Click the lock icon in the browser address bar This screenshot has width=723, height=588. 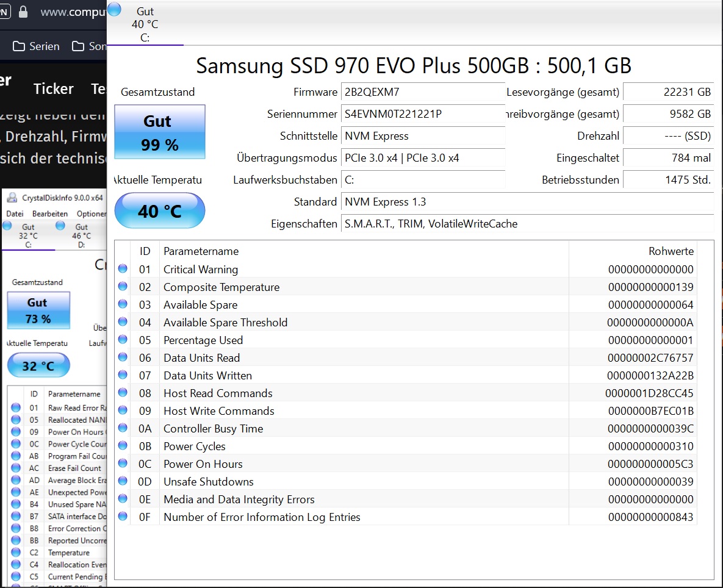point(23,12)
